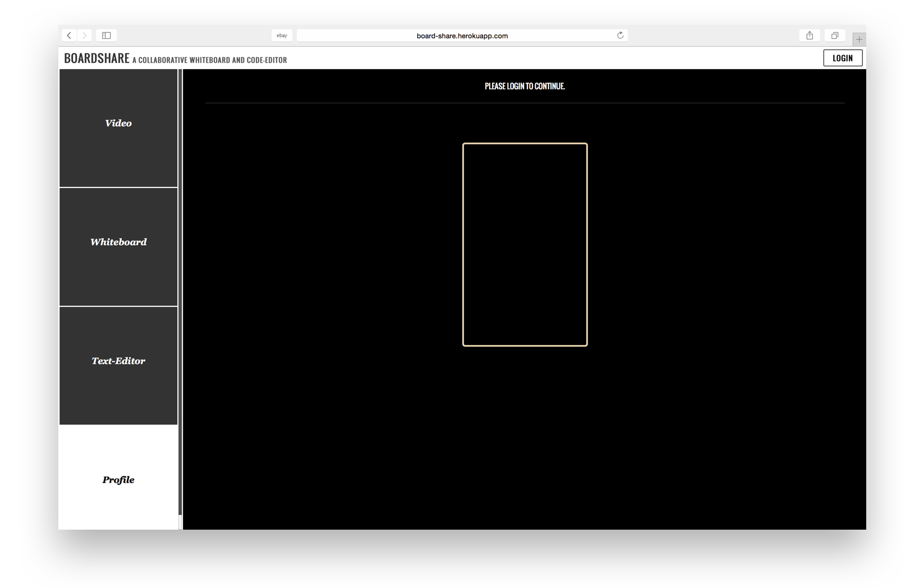The width and height of the screenshot is (924, 588).
Task: Reload the page with the refresh icon
Action: (x=620, y=35)
